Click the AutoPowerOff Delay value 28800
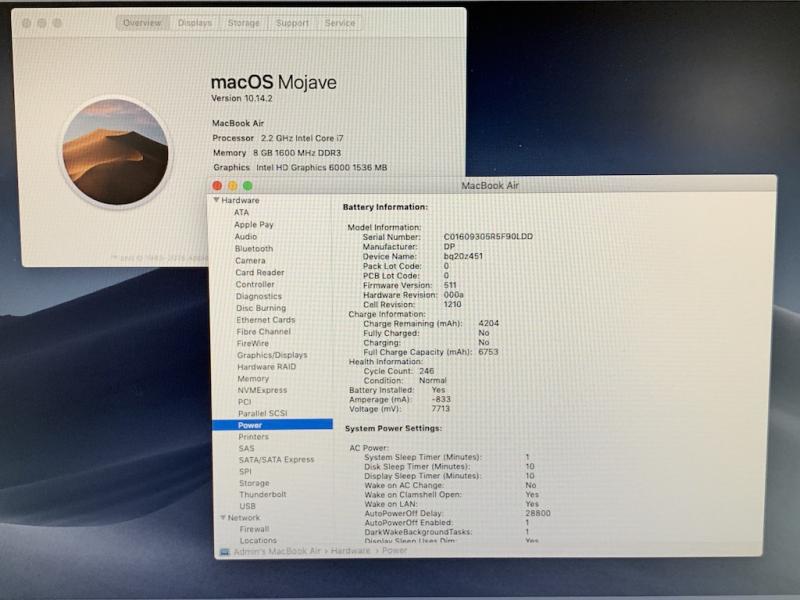The height and width of the screenshot is (600, 800). 538,513
